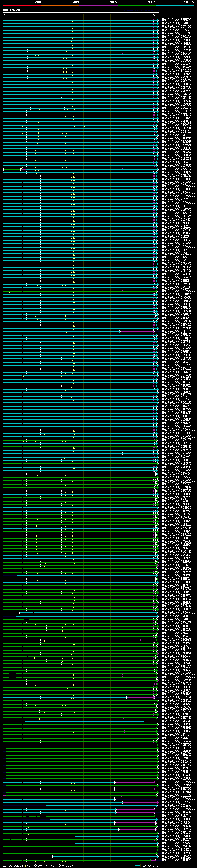Select the UniRef100_C5MTW1 label
197x868 pixels.
pyautogui.click(x=177, y=88)
